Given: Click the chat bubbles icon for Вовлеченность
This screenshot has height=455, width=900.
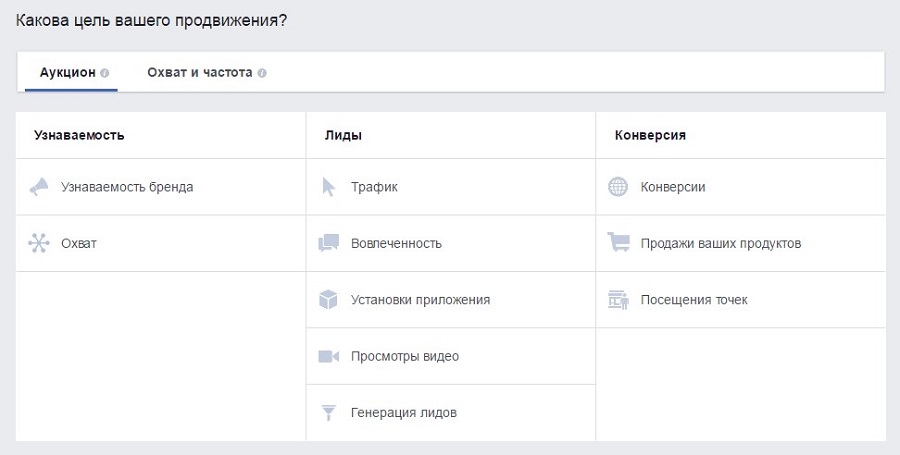Looking at the screenshot, I should 329,243.
